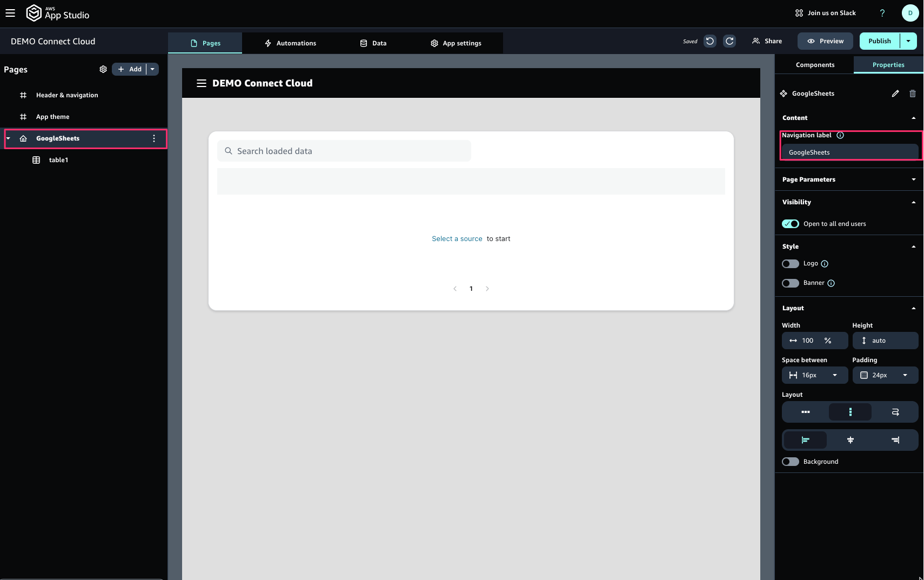
Task: Click the Height auto field
Action: click(x=885, y=341)
